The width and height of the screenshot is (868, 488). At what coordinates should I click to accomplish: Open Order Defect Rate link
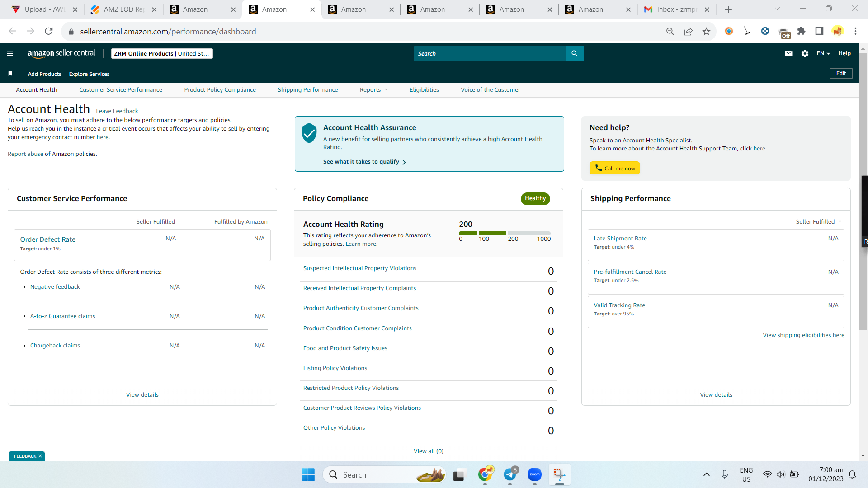(x=48, y=239)
